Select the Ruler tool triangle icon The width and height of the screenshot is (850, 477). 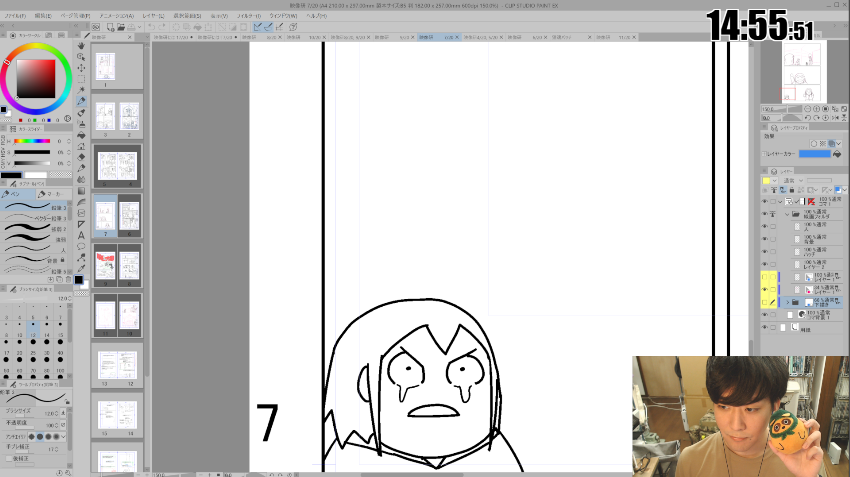click(x=81, y=224)
